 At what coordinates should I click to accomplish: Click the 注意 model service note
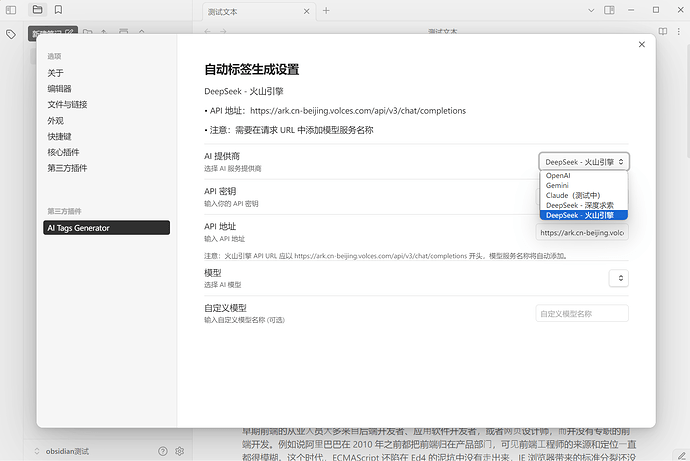pos(289,130)
